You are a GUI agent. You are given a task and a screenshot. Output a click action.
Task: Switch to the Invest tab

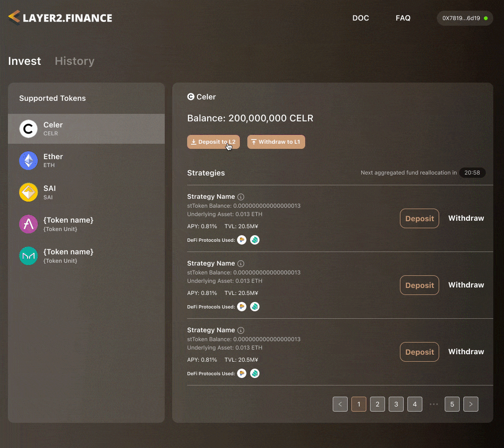(x=24, y=61)
